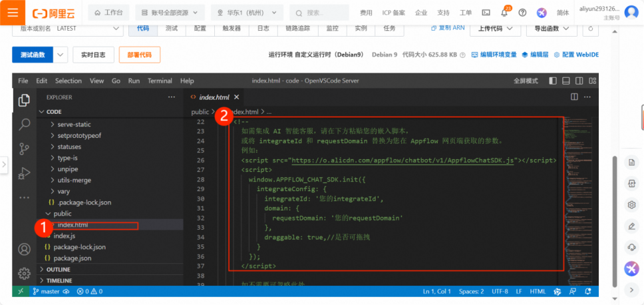Customize layout icon in title bar

[x=592, y=81]
